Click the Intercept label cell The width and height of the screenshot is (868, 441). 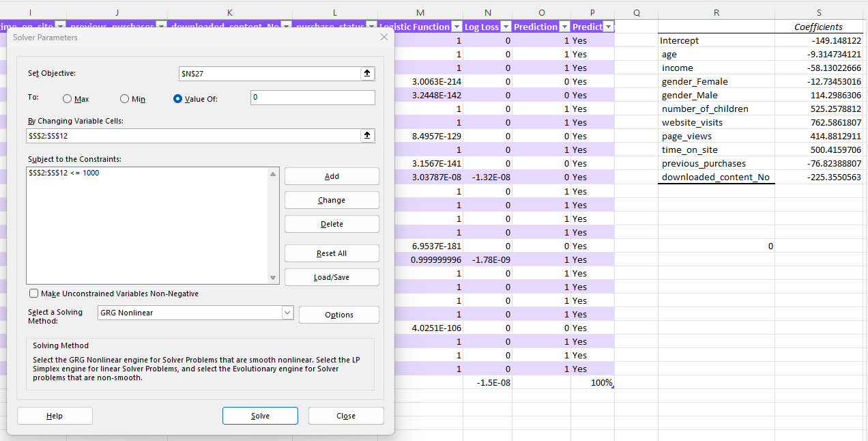pos(716,40)
